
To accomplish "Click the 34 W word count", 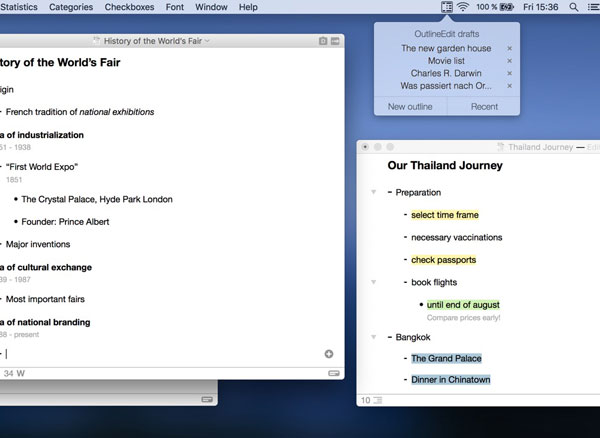I will coord(14,373).
